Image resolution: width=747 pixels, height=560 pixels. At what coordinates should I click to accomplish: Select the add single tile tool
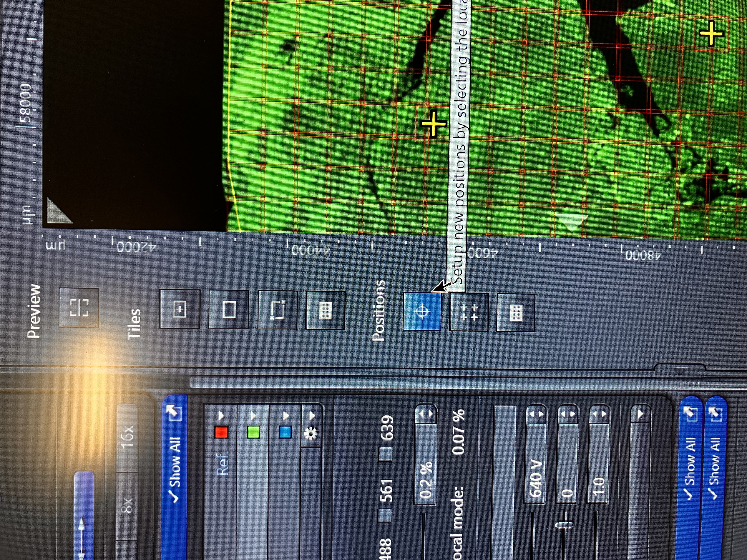pyautogui.click(x=180, y=309)
